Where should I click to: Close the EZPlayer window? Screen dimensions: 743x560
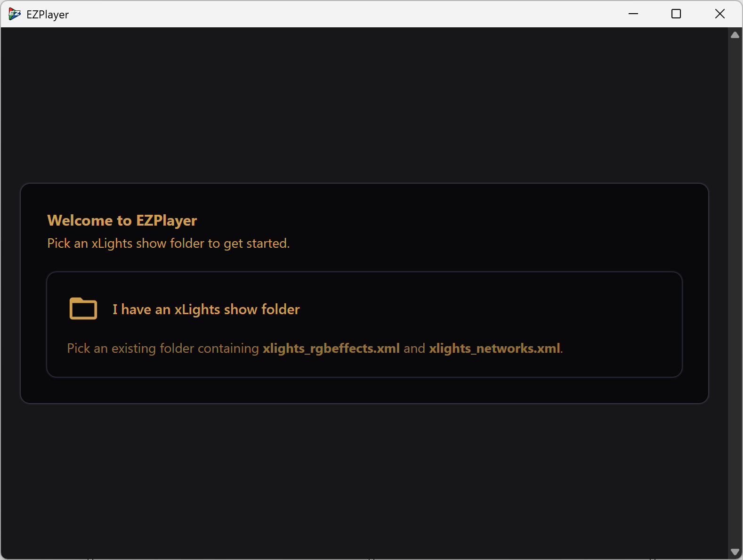point(720,14)
